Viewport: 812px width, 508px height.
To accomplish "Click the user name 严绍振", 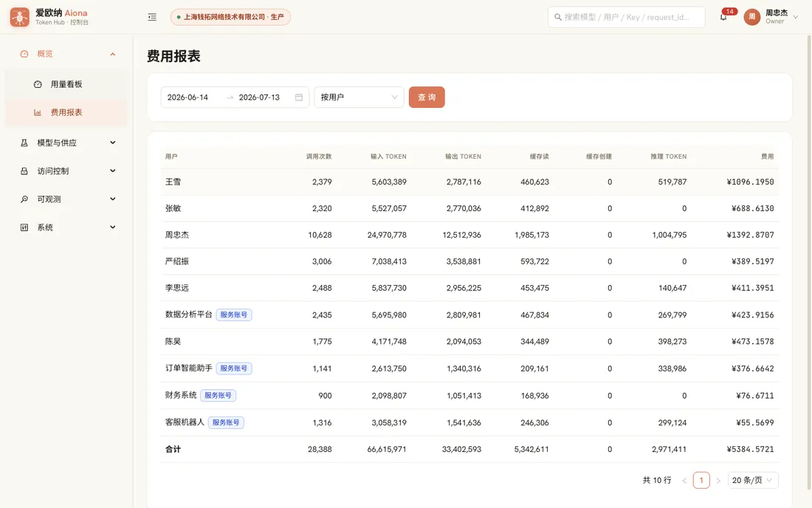I will point(176,261).
